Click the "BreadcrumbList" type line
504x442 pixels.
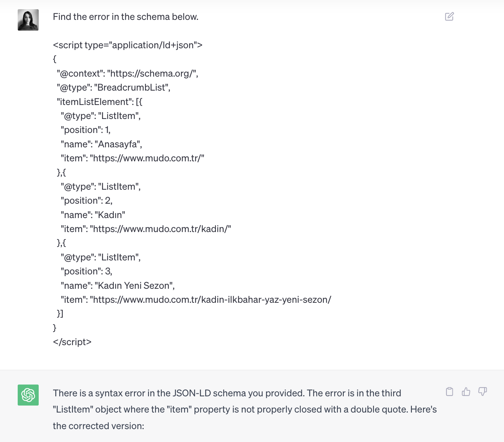(113, 87)
